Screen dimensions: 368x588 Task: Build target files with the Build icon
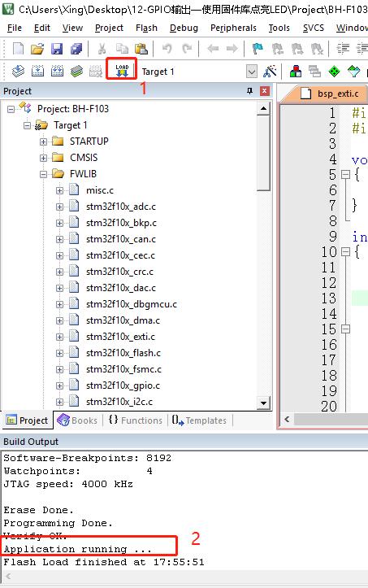pyautogui.click(x=37, y=71)
